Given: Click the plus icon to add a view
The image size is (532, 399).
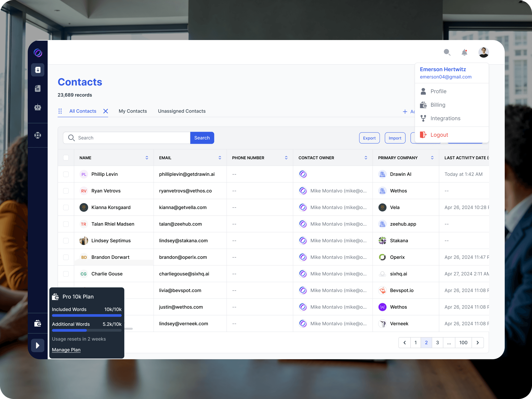Looking at the screenshot, I should pyautogui.click(x=405, y=112).
